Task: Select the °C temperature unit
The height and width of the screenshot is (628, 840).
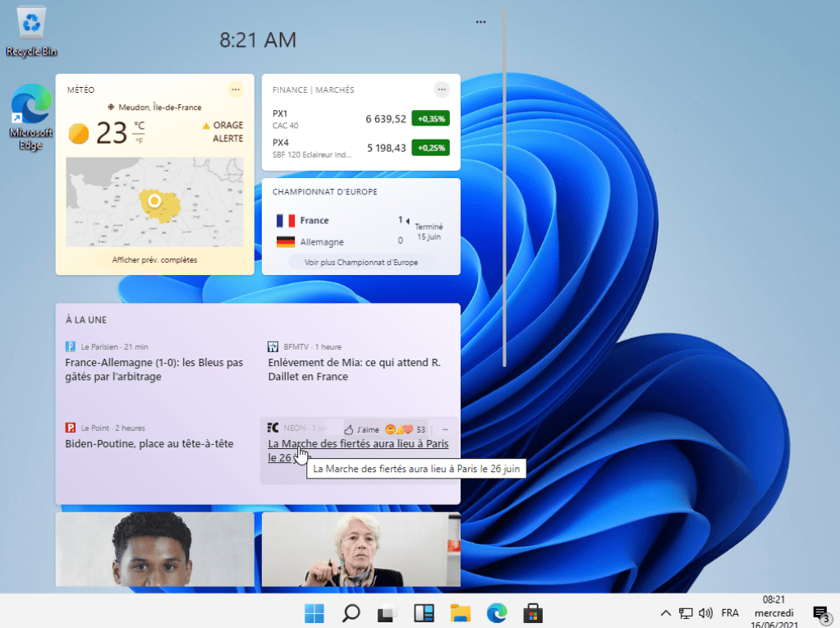Action: [x=140, y=126]
